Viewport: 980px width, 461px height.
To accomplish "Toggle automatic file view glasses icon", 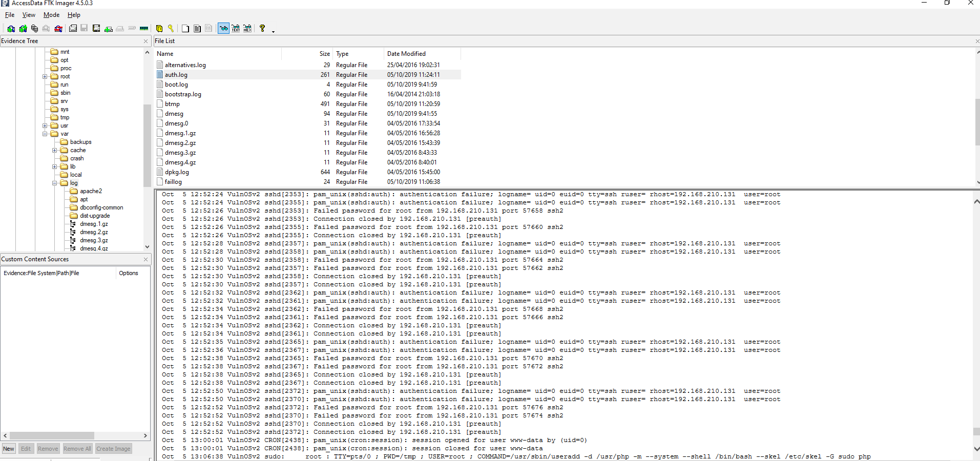I will (224, 29).
